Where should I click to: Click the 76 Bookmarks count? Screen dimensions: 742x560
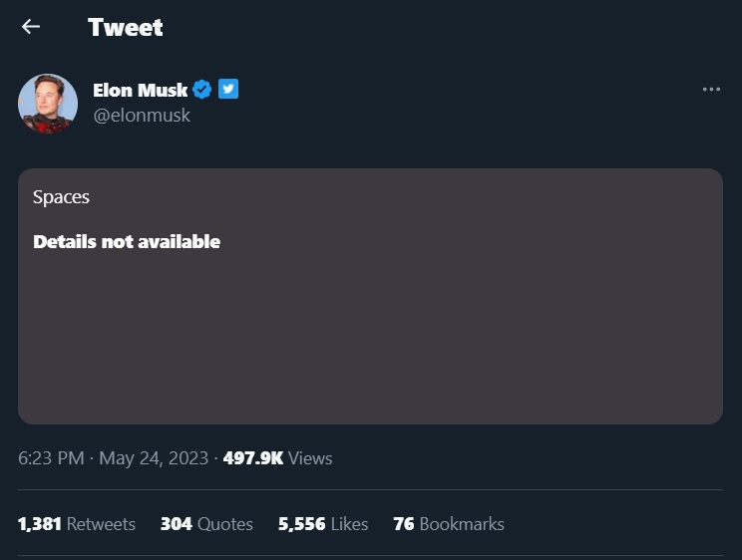(x=449, y=523)
